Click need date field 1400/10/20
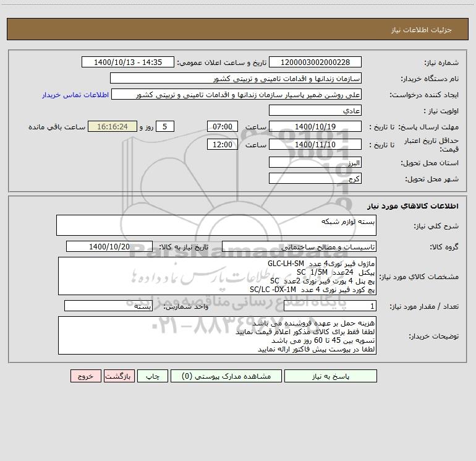 [x=109, y=246]
